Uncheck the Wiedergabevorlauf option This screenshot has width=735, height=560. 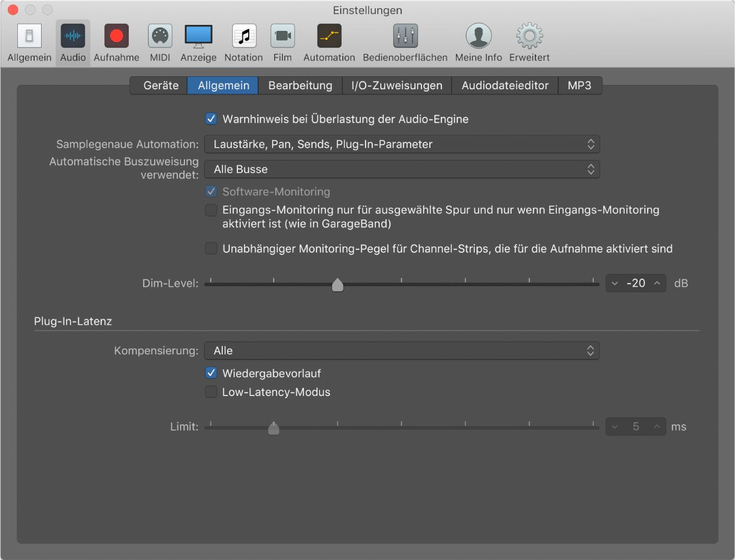211,373
